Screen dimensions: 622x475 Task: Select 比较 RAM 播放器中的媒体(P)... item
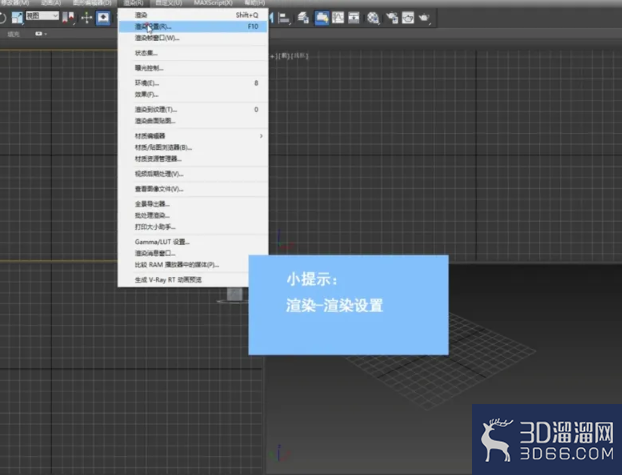pyautogui.click(x=184, y=265)
